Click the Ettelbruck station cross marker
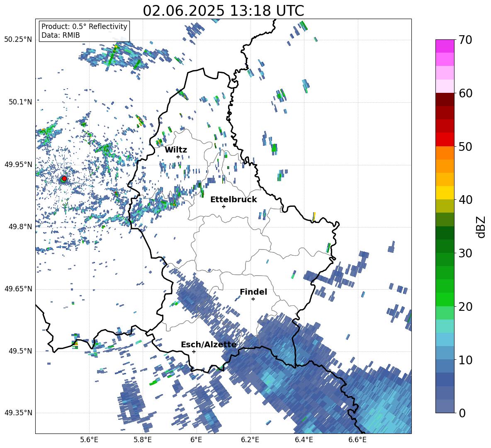Image resolution: width=491 pixels, height=448 pixels. (224, 206)
